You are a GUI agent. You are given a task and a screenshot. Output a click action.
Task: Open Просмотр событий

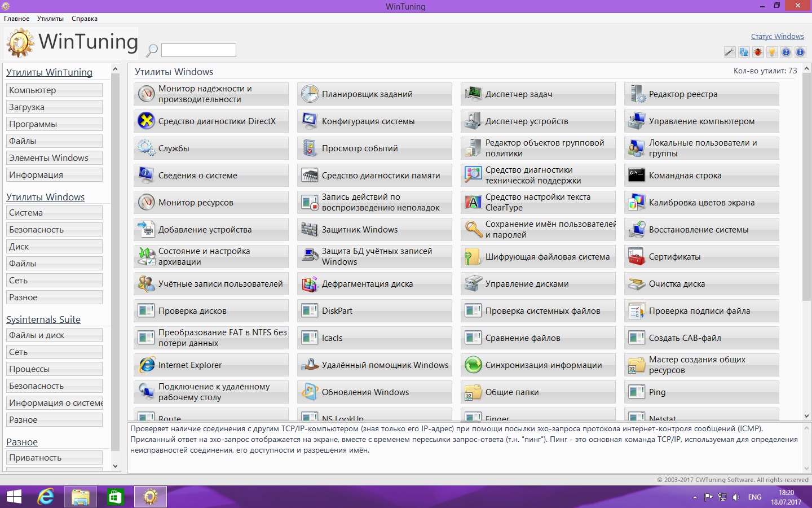pyautogui.click(x=374, y=148)
